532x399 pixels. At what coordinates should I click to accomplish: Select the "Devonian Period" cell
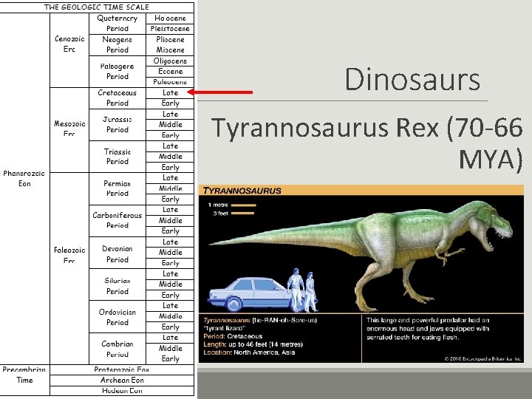click(117, 253)
